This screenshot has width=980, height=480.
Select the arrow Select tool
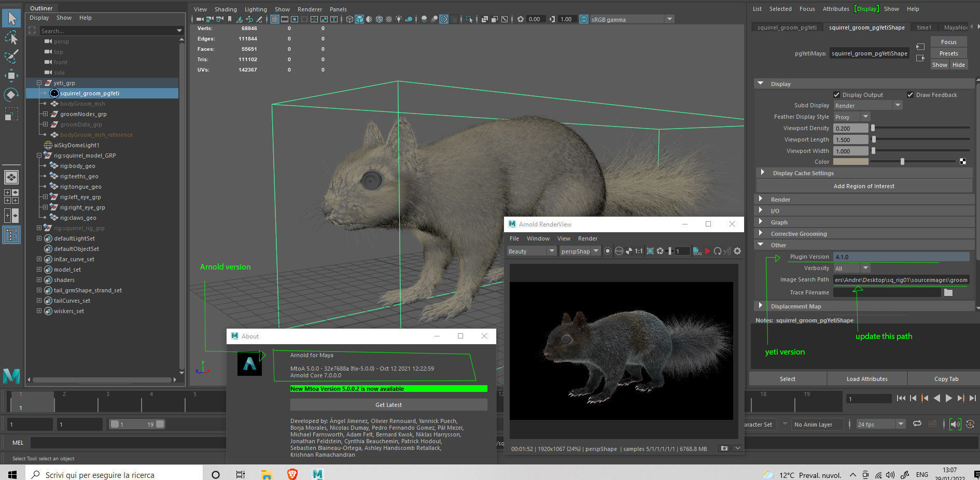(11, 19)
